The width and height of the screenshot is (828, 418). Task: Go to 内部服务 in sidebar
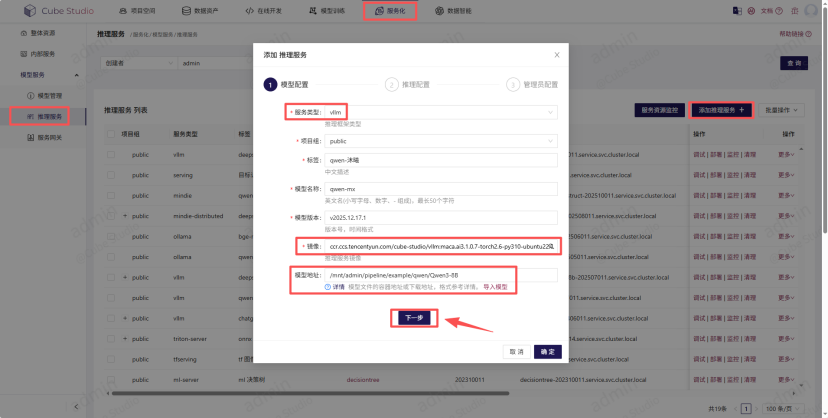tap(38, 54)
